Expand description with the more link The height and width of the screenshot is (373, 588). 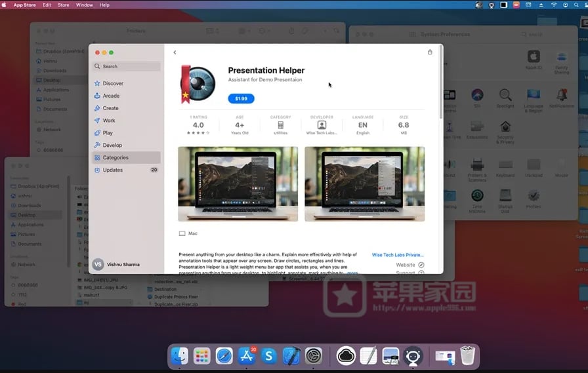click(x=352, y=273)
